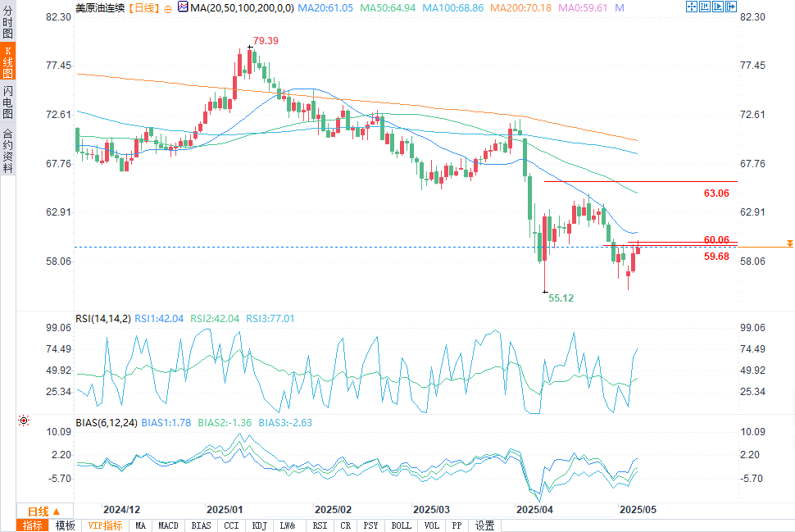Viewport: 795px width, 532px height.
Task: Click the MA20:61.05 value
Action: pyautogui.click(x=325, y=8)
